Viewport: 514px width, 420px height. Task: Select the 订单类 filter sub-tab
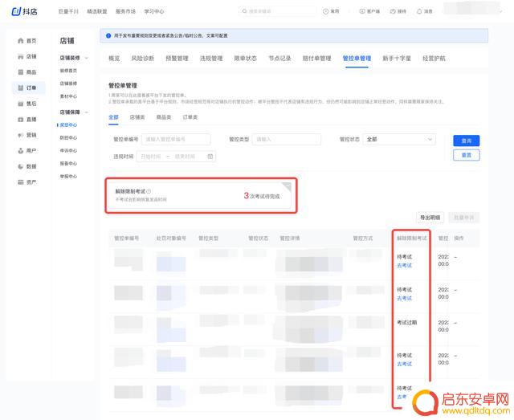pyautogui.click(x=190, y=117)
